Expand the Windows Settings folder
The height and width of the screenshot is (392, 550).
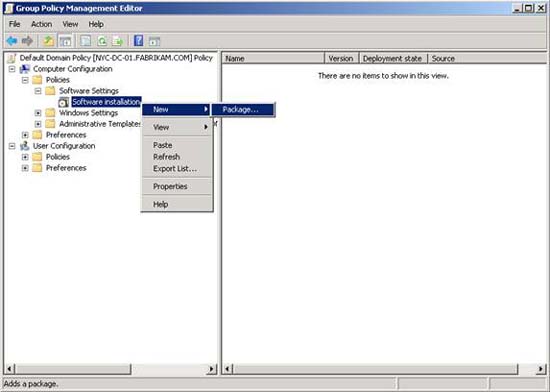click(38, 113)
